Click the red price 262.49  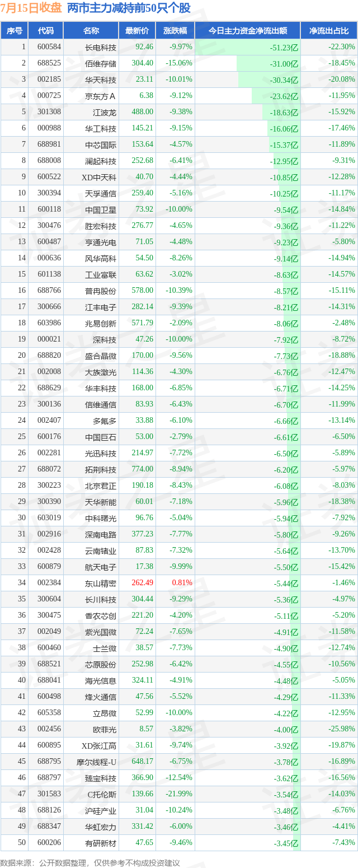(x=142, y=583)
